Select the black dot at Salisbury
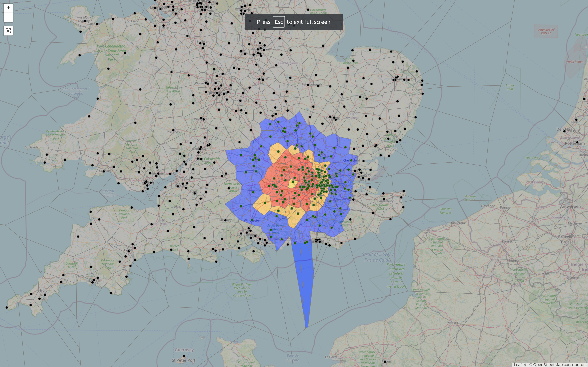The width and height of the screenshot is (588, 367). tap(225, 220)
